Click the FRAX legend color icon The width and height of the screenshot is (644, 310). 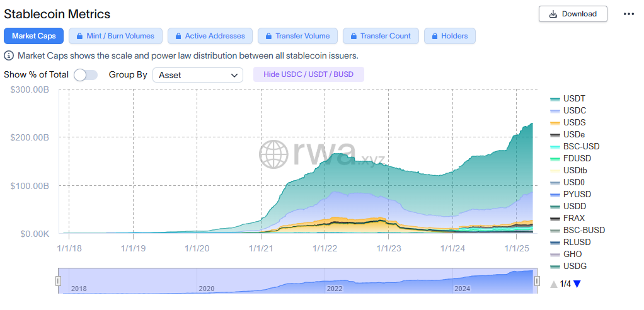click(555, 219)
